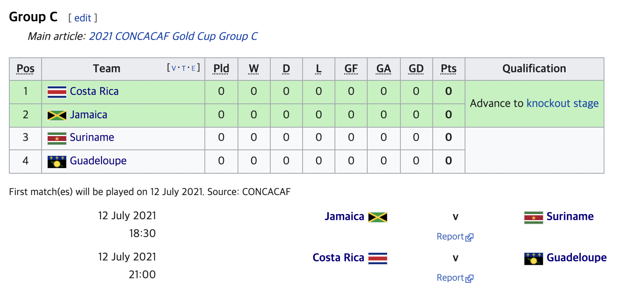Open the edit link beside Group C

[x=82, y=18]
